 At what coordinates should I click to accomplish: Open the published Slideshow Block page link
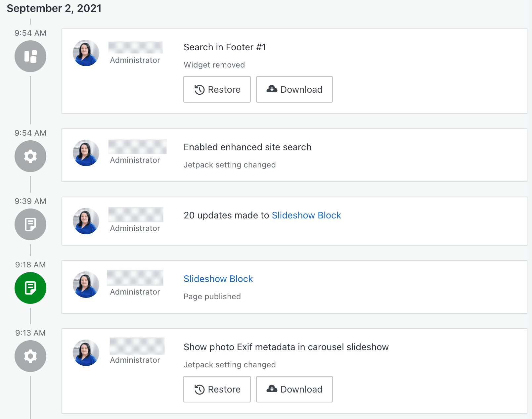[x=218, y=279]
